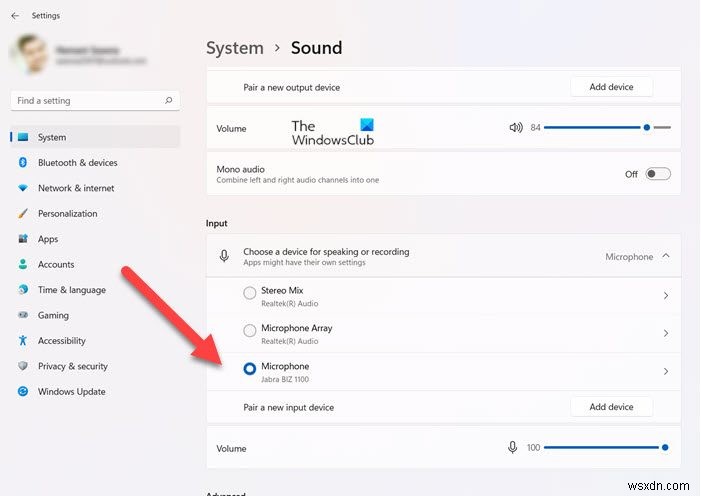Click the Find a setting search box
Image resolution: width=701 pixels, height=496 pixels.
95,101
